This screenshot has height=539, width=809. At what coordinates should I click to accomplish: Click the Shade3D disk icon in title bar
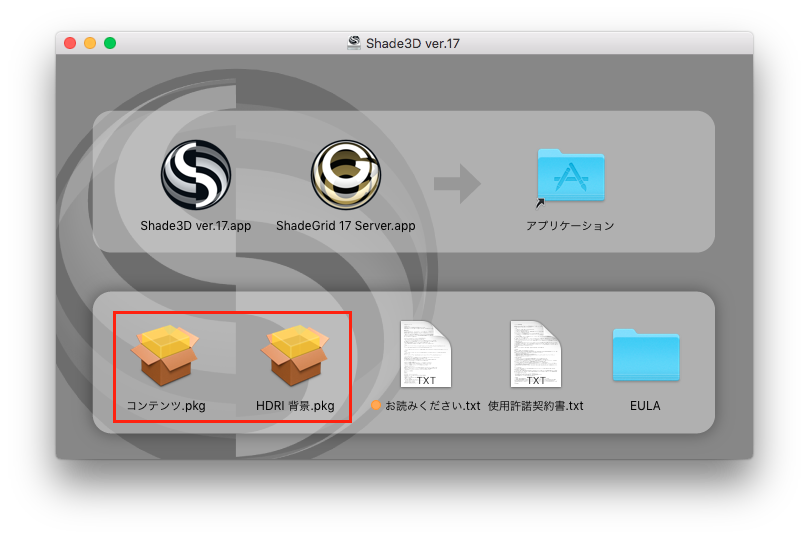click(x=354, y=43)
